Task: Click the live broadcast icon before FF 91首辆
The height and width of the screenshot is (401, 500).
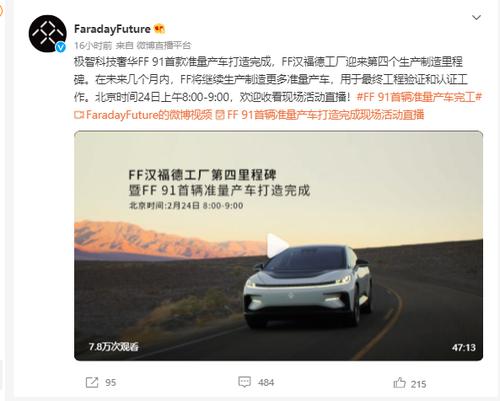Action: [220, 115]
